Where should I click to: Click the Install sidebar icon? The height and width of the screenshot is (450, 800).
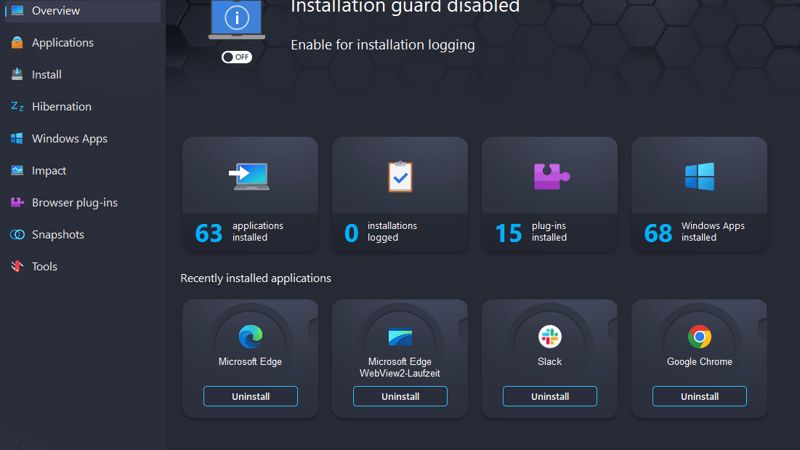[17, 74]
